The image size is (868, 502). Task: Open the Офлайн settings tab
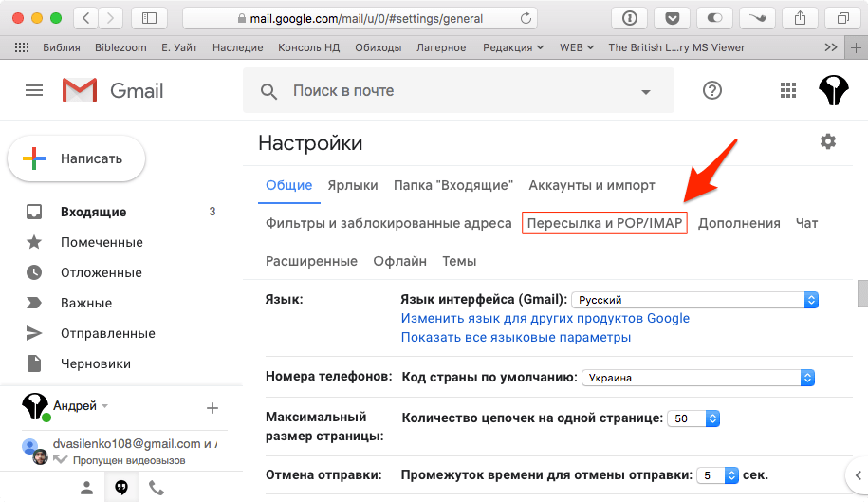point(399,261)
